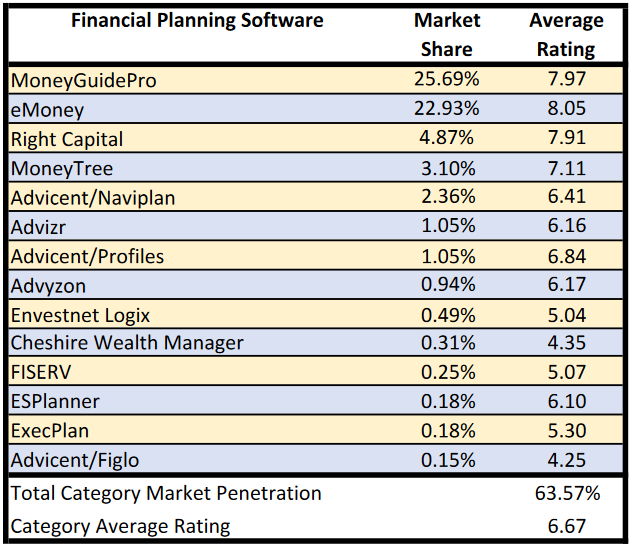Select the Advyzon row label
Viewport: 632px width, 551px height.
coord(48,286)
